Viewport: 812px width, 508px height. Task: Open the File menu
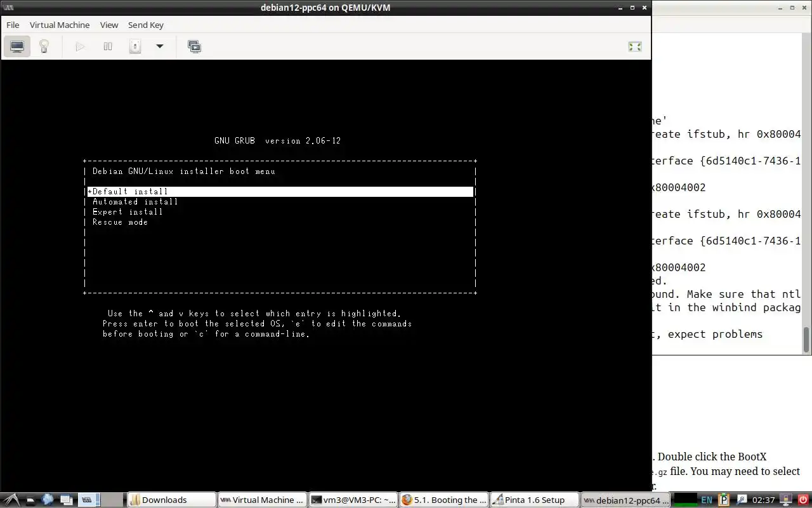point(13,25)
